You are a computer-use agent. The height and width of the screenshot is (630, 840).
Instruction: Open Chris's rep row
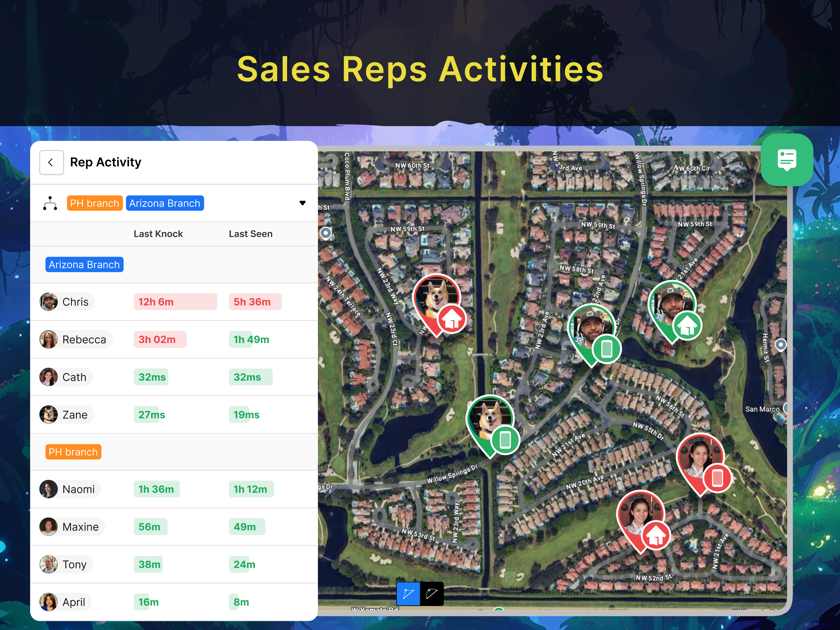pos(174,302)
